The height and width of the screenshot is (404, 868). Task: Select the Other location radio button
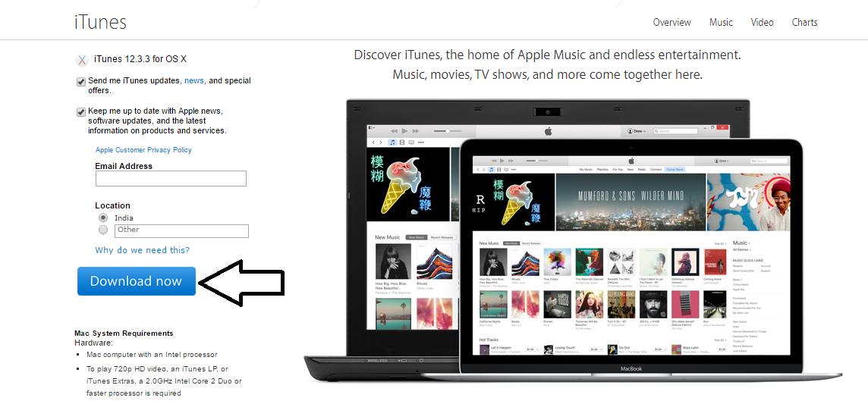coord(103,230)
